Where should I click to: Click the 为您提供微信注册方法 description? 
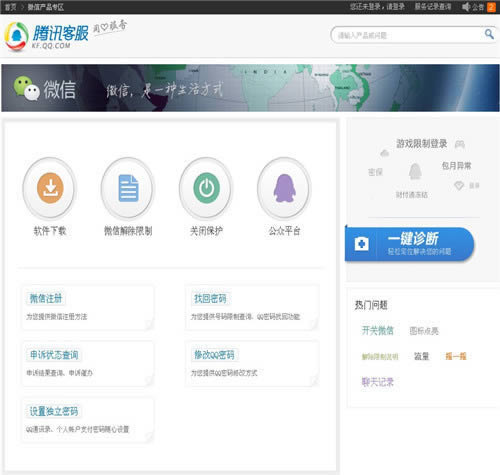click(x=57, y=317)
